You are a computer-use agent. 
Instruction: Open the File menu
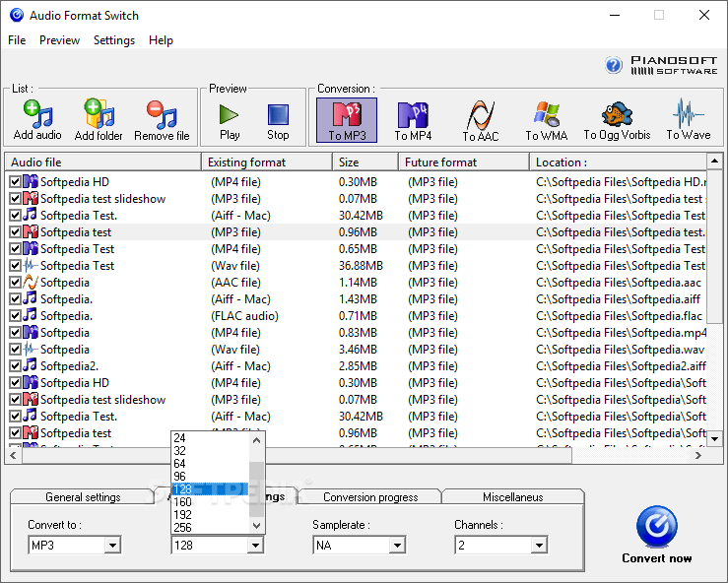pos(17,40)
